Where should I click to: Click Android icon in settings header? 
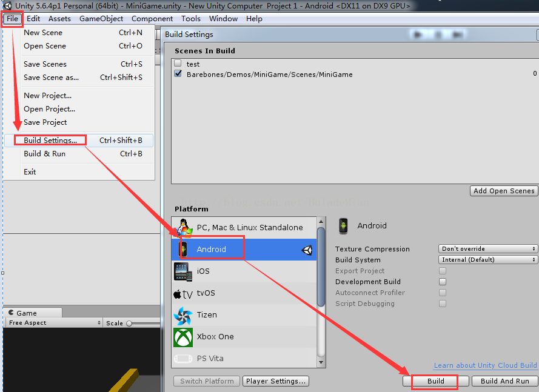[343, 226]
